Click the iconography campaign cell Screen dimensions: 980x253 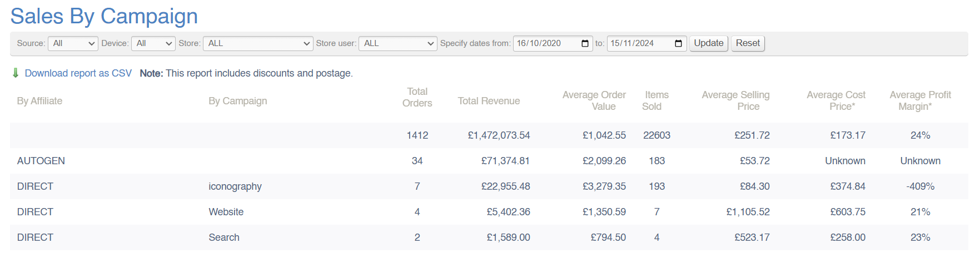click(235, 186)
